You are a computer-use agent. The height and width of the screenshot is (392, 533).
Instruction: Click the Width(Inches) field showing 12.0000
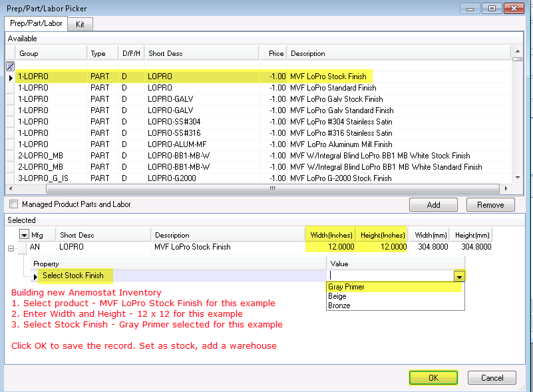coord(330,247)
